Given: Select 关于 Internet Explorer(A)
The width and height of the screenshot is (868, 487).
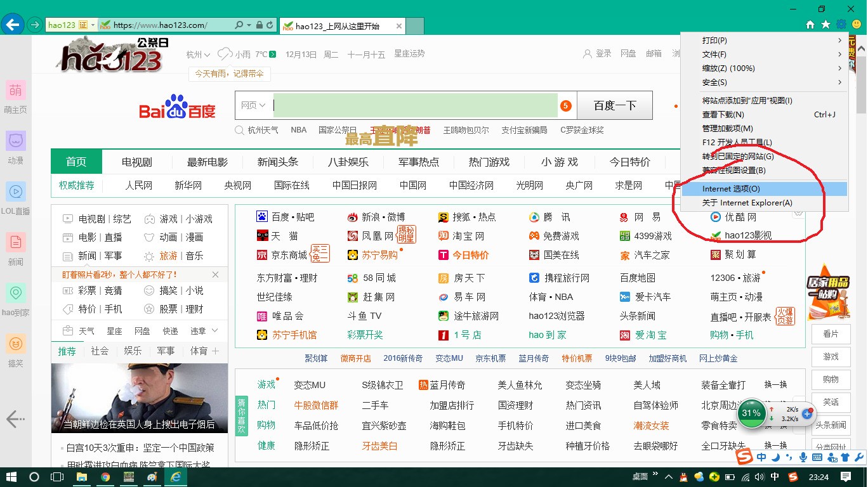Looking at the screenshot, I should (x=763, y=203).
